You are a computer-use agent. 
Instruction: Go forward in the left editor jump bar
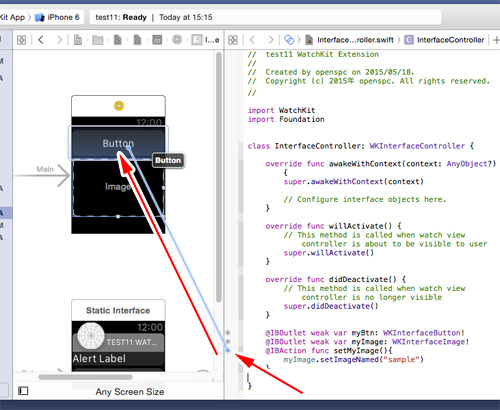tap(59, 40)
